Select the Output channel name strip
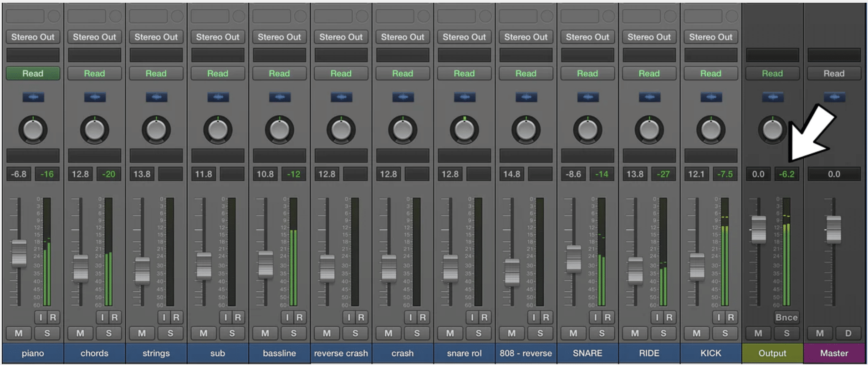The width and height of the screenshot is (868, 365). point(772,353)
